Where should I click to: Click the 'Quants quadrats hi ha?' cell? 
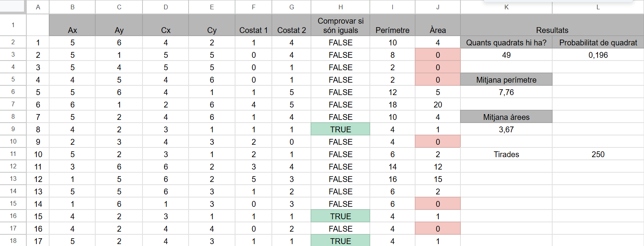506,43
